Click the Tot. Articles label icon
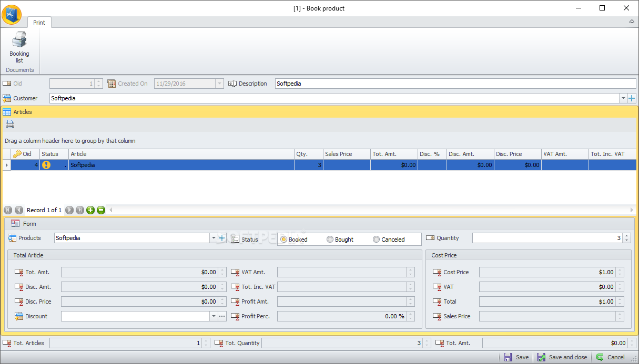This screenshot has width=639, height=364. 7,343
